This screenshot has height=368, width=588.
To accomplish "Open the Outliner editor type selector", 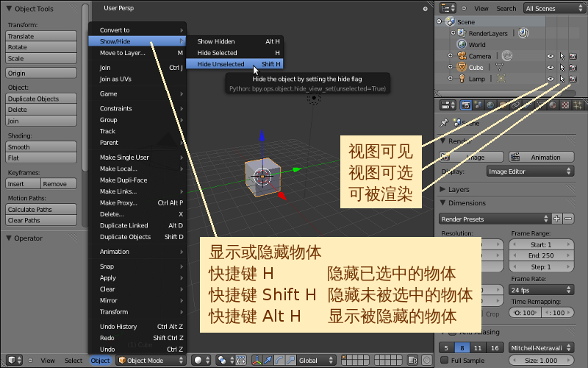I will pos(448,8).
